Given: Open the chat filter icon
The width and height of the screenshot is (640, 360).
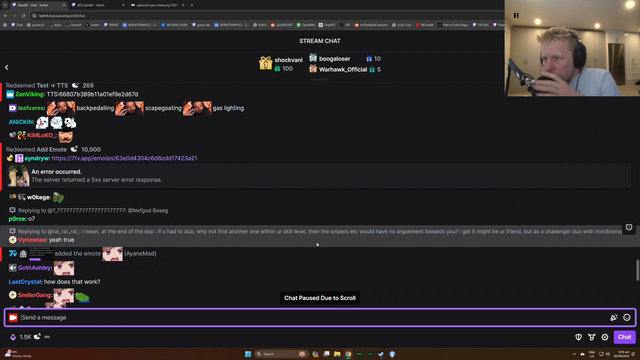Looking at the screenshot, I should click(x=591, y=337).
